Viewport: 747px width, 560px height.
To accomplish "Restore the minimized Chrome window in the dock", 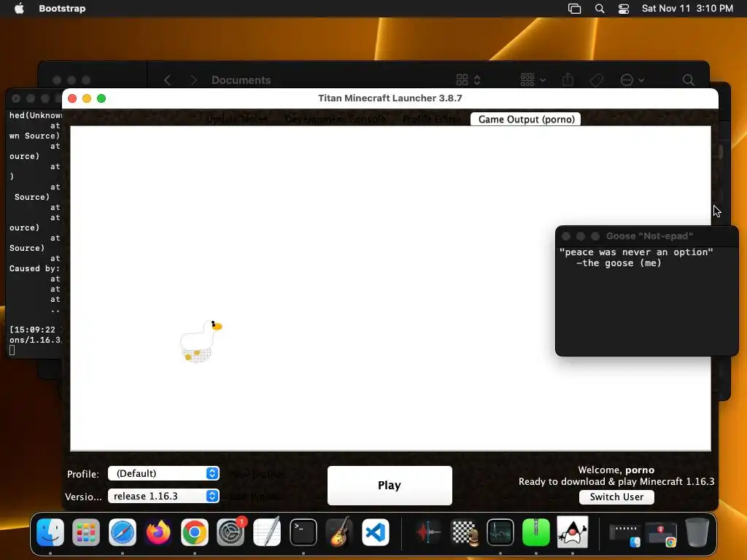I will (x=661, y=534).
